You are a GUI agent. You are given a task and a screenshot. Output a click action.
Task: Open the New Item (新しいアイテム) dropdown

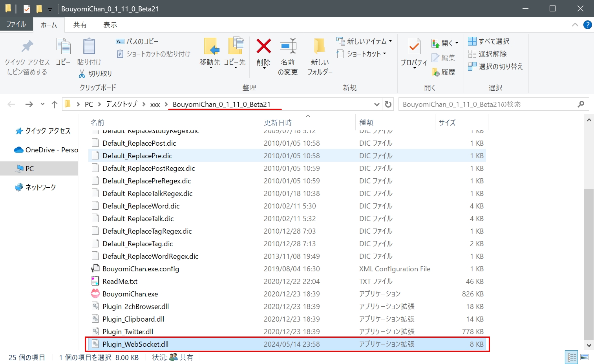364,41
